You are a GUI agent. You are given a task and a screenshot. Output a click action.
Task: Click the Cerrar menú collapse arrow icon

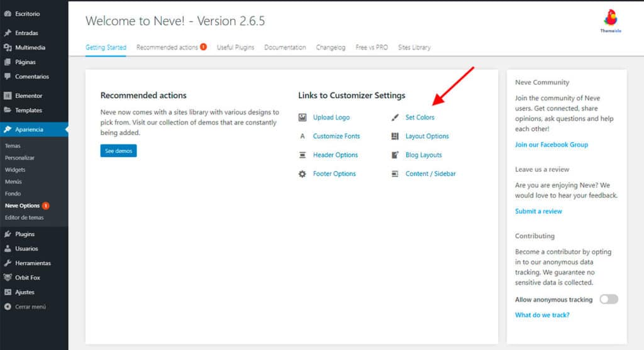click(x=8, y=307)
